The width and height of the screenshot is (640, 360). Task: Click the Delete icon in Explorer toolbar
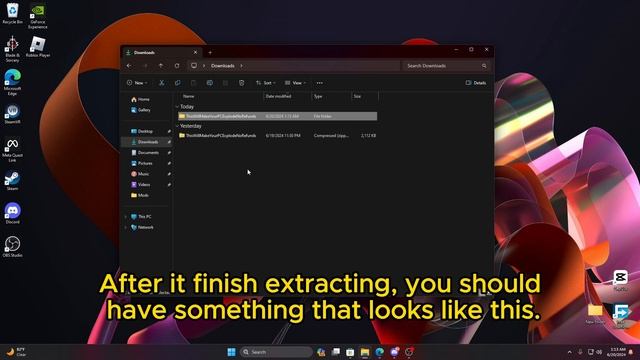click(x=241, y=83)
